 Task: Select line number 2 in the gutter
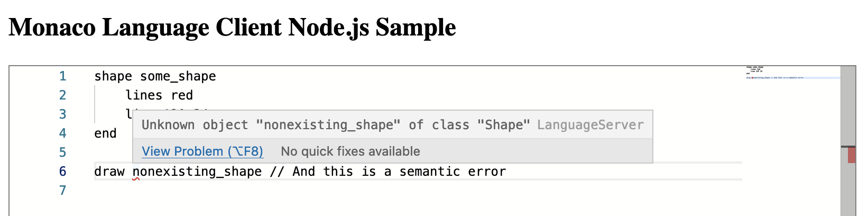[63, 95]
